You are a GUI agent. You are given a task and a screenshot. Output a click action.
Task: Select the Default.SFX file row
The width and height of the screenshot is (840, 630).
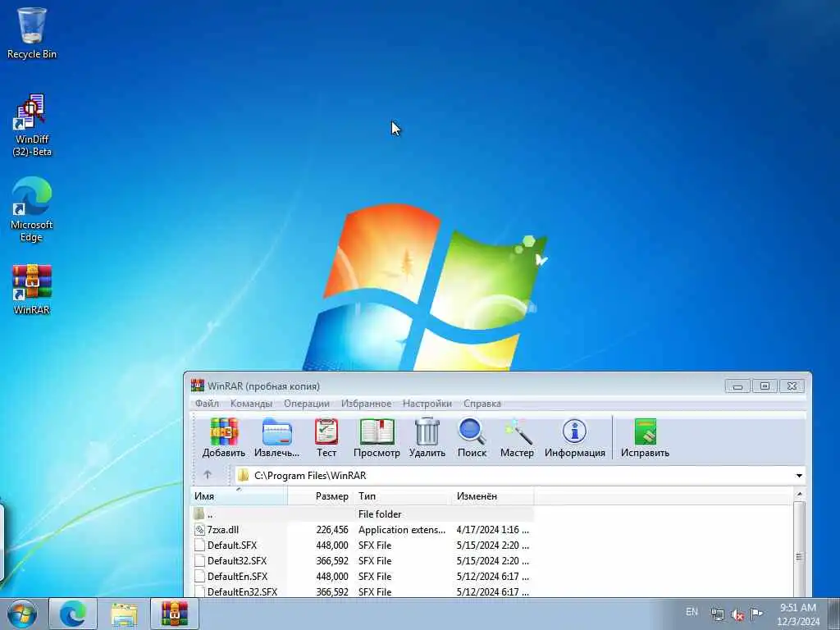pos(363,545)
